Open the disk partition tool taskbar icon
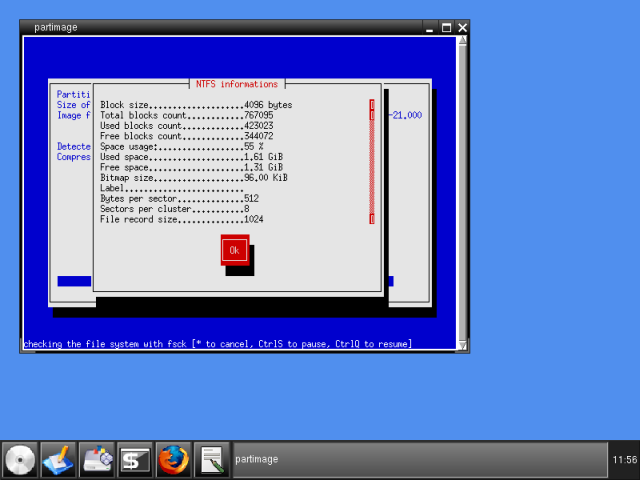Viewport: 640px width, 480px height. (x=96, y=460)
